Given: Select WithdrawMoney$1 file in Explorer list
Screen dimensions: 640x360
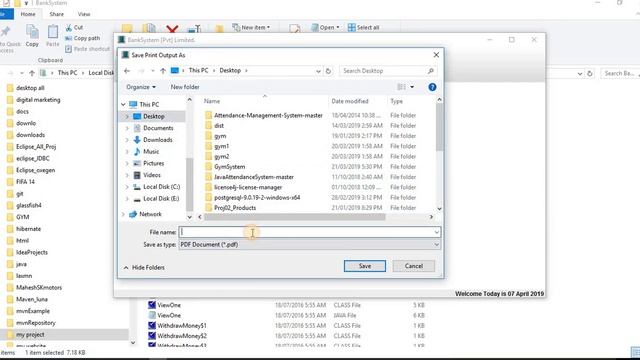Looking at the screenshot, I should point(182,326).
